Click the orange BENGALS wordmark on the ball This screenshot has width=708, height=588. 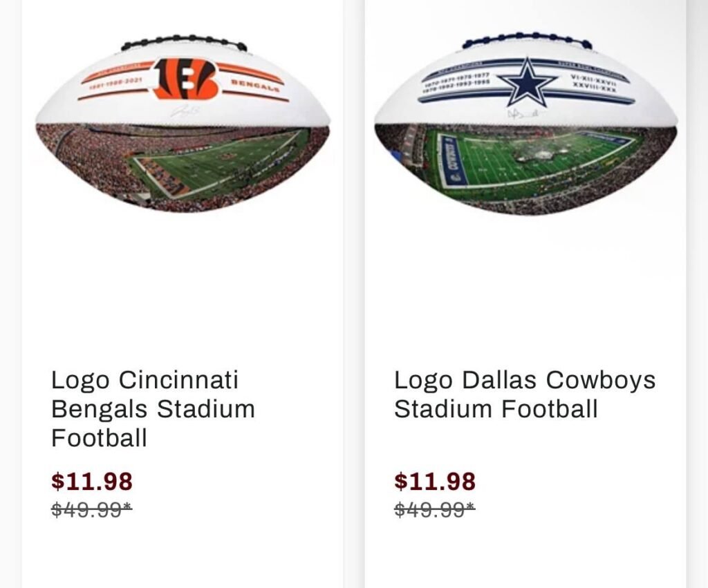pos(254,85)
